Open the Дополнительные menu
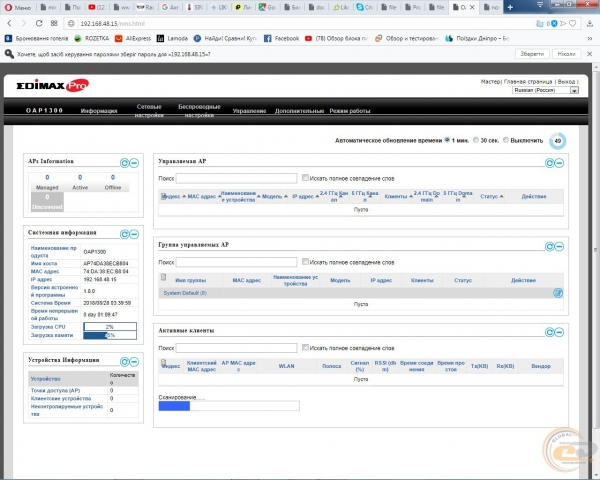The image size is (600, 480). (x=299, y=111)
